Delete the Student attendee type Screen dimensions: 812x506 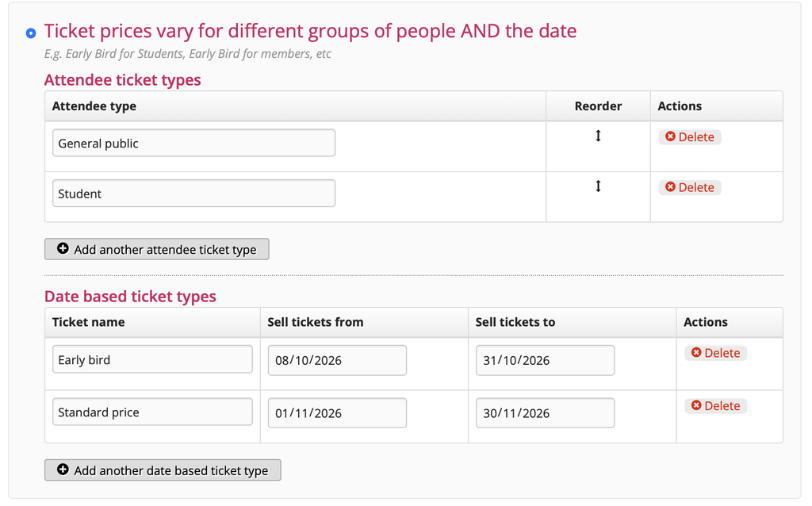point(690,187)
